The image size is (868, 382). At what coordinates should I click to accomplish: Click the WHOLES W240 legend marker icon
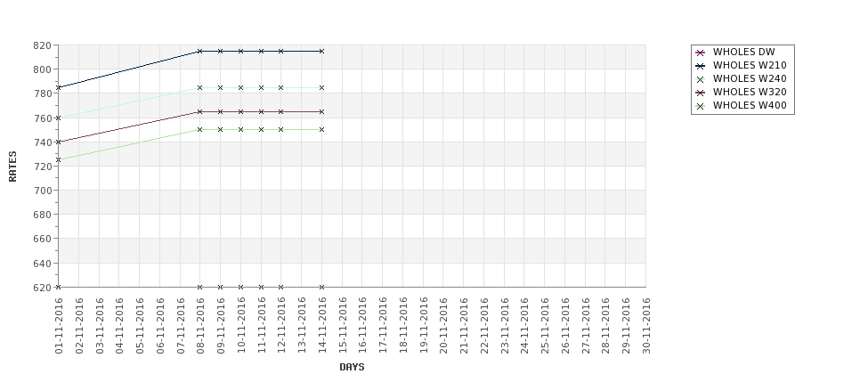pos(700,79)
